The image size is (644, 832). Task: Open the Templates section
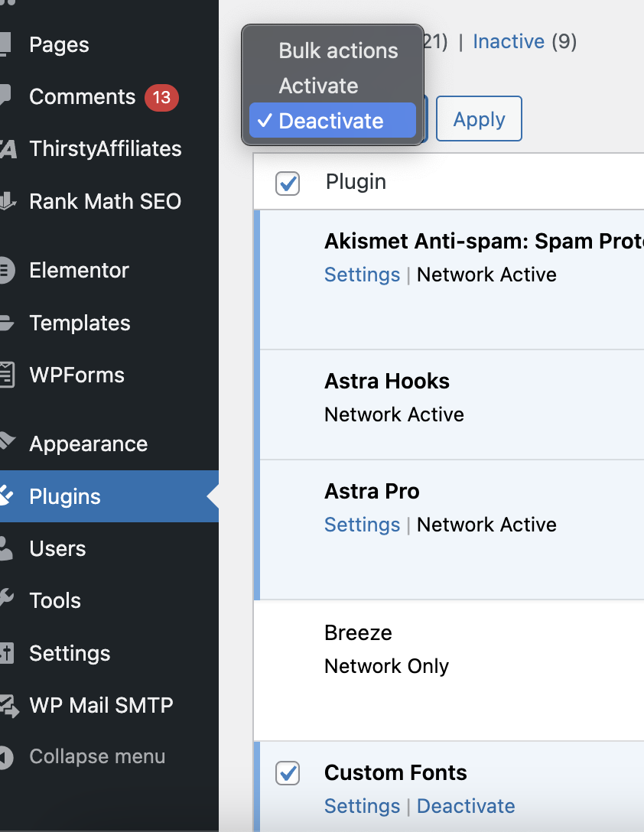(x=79, y=323)
